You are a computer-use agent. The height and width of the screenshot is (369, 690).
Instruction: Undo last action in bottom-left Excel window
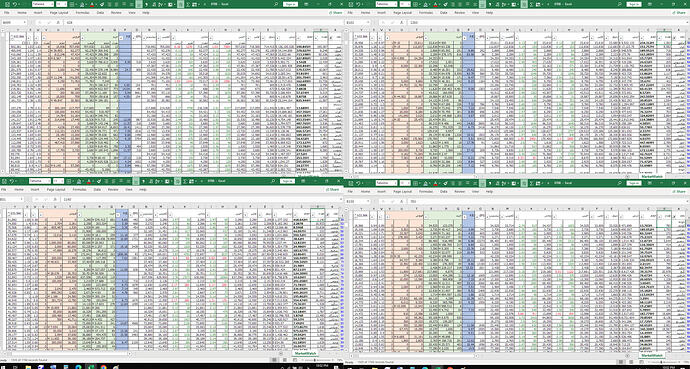click(x=11, y=181)
